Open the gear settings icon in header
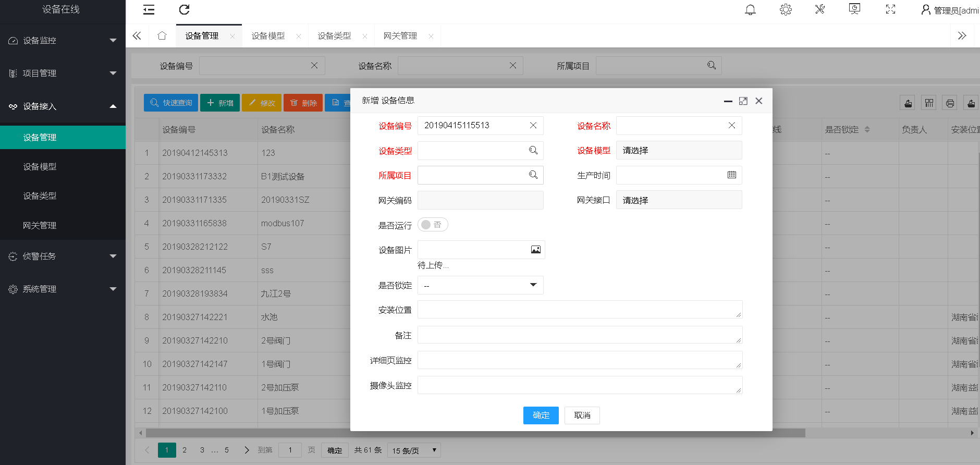The width and height of the screenshot is (980, 465). [786, 9]
